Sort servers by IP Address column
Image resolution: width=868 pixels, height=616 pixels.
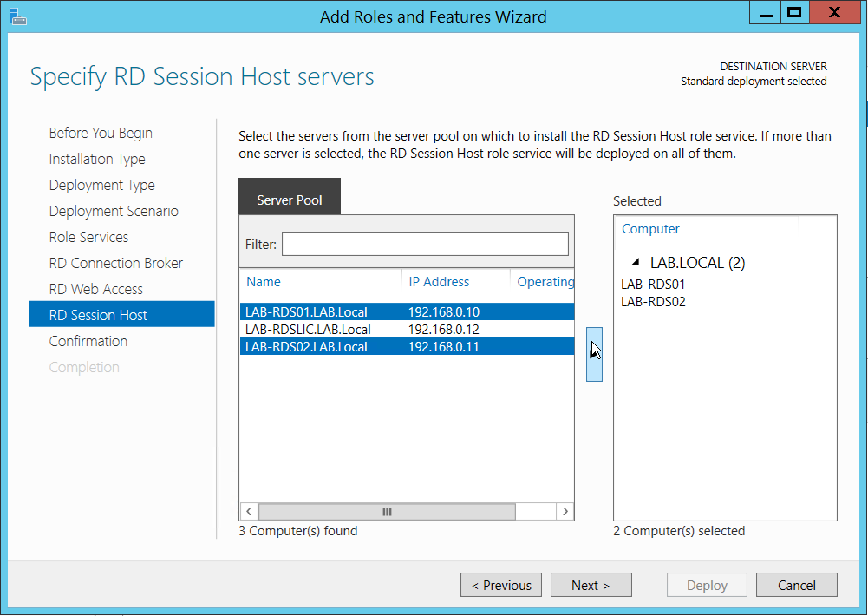[x=439, y=282]
